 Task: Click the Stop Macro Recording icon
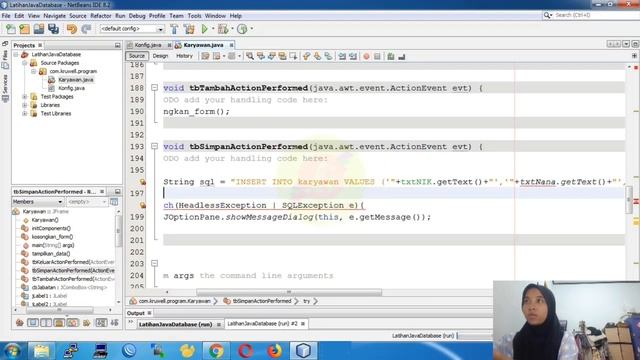[377, 56]
